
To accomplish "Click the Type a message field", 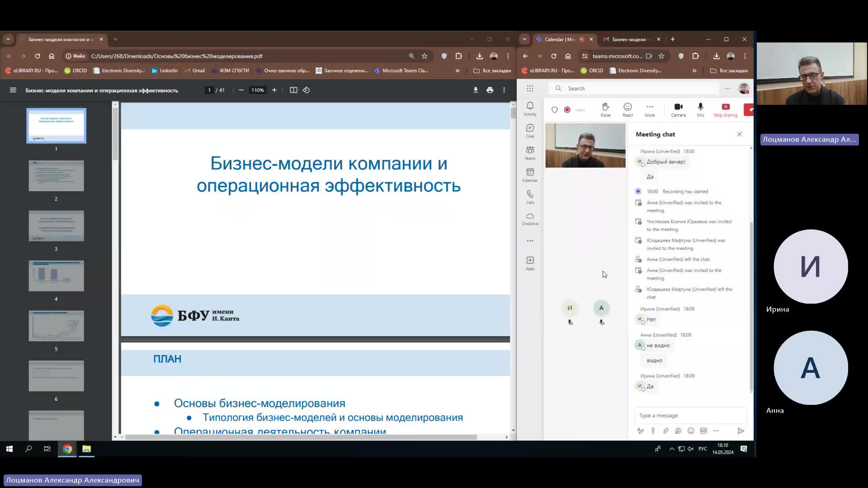I will click(690, 415).
